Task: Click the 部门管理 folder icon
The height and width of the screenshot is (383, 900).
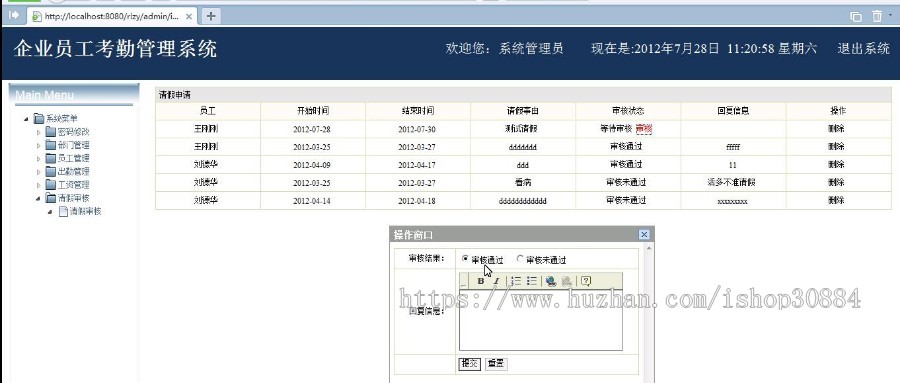Action: tap(51, 145)
